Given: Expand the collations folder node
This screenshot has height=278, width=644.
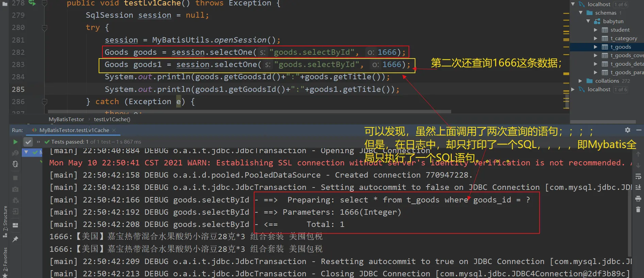Looking at the screenshot, I should pyautogui.click(x=581, y=81).
